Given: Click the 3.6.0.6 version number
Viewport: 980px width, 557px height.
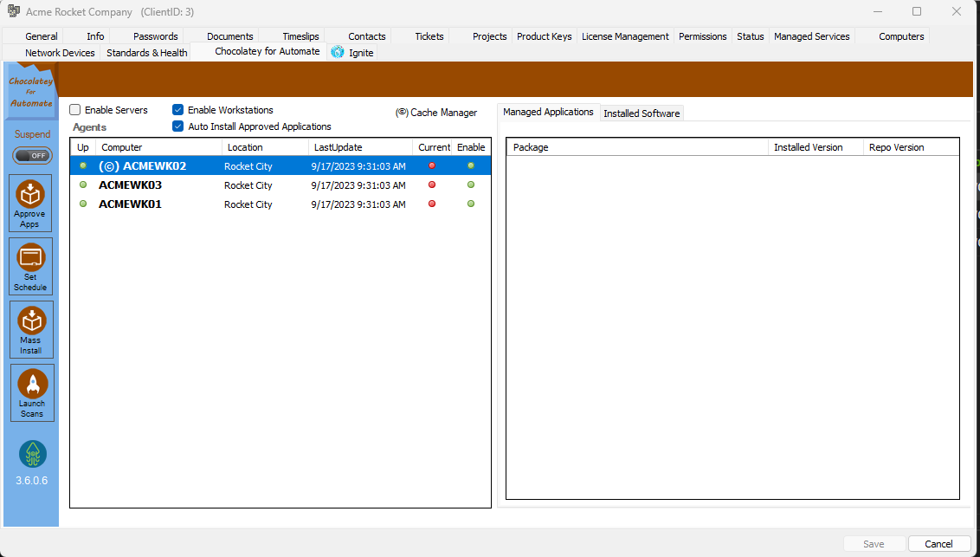Looking at the screenshot, I should pos(32,481).
